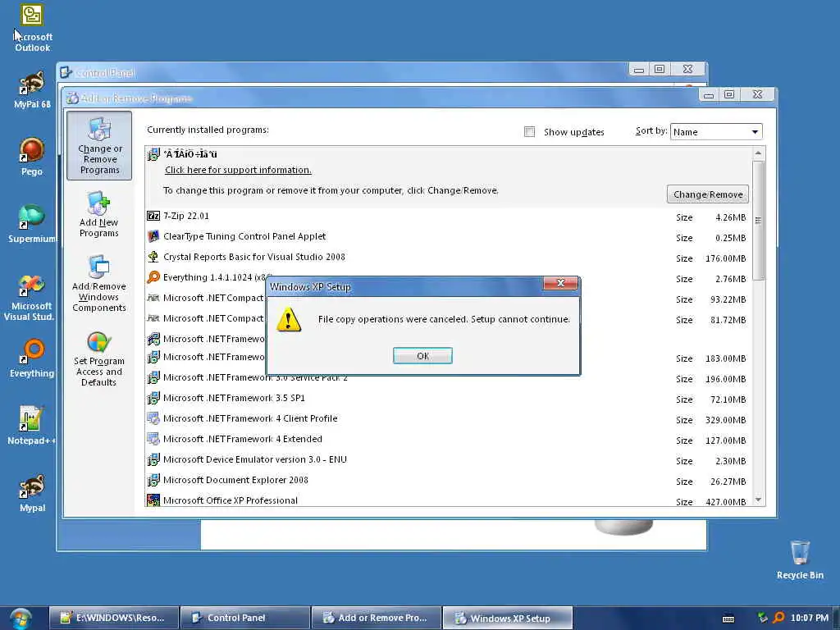Open Add/Remove Windows Components

[x=99, y=283]
